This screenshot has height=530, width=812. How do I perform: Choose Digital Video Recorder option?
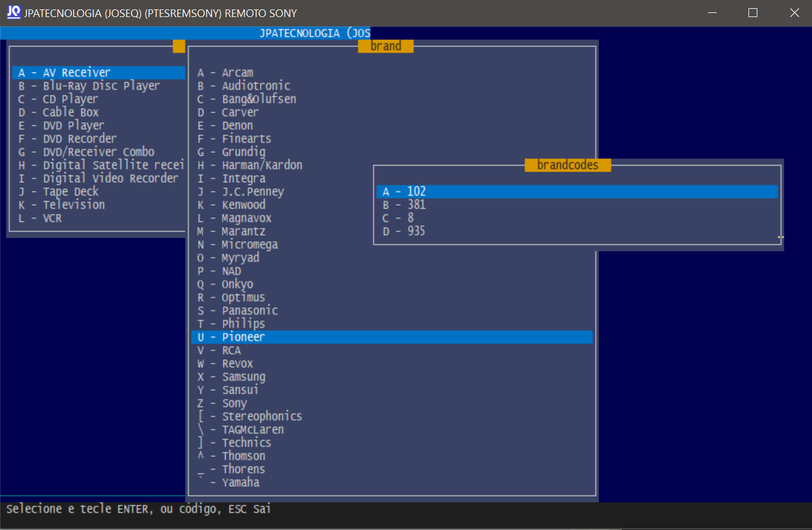point(110,179)
